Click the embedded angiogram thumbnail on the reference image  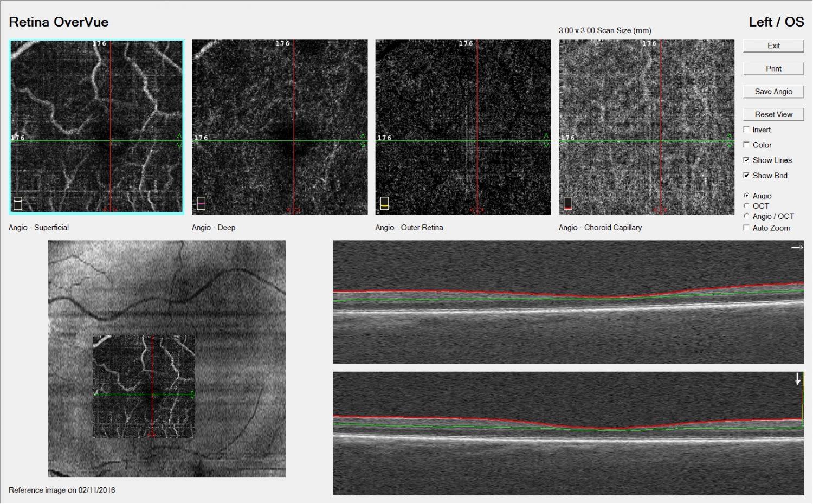144,387
